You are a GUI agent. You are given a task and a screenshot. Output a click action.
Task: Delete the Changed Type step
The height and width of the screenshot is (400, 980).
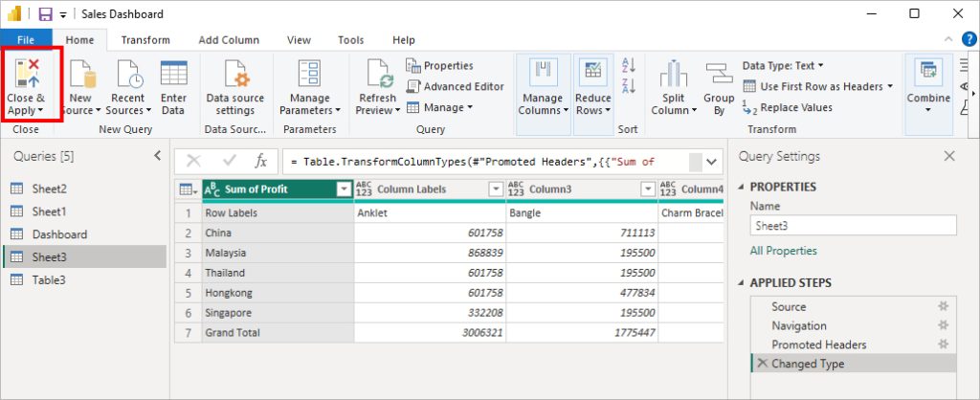(761, 363)
